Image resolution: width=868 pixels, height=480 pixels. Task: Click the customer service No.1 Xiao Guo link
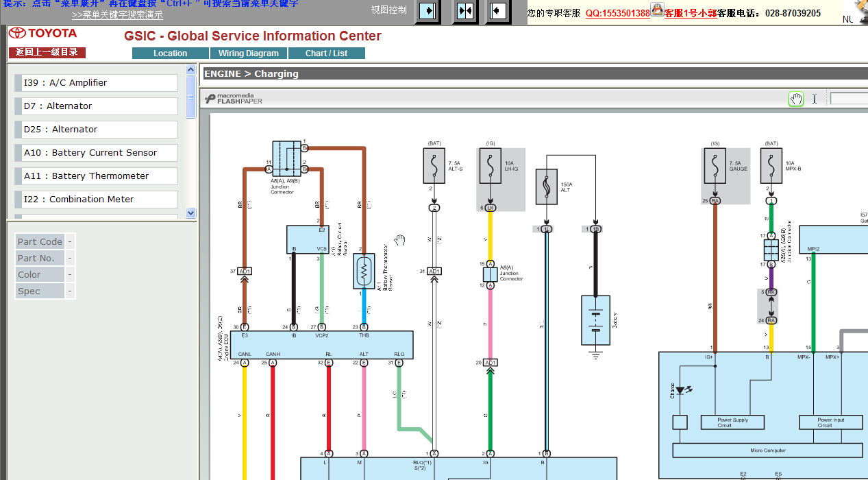691,13
